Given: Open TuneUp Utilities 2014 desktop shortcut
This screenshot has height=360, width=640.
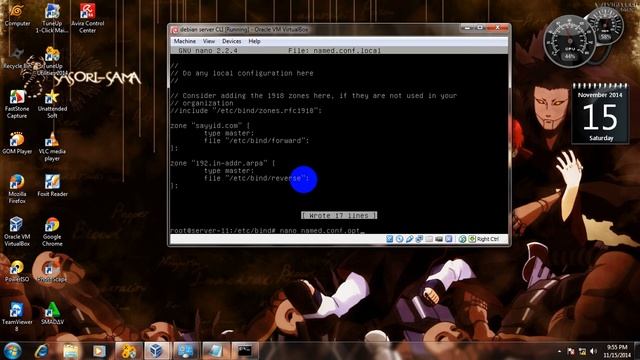Looking at the screenshot, I should click(x=52, y=61).
